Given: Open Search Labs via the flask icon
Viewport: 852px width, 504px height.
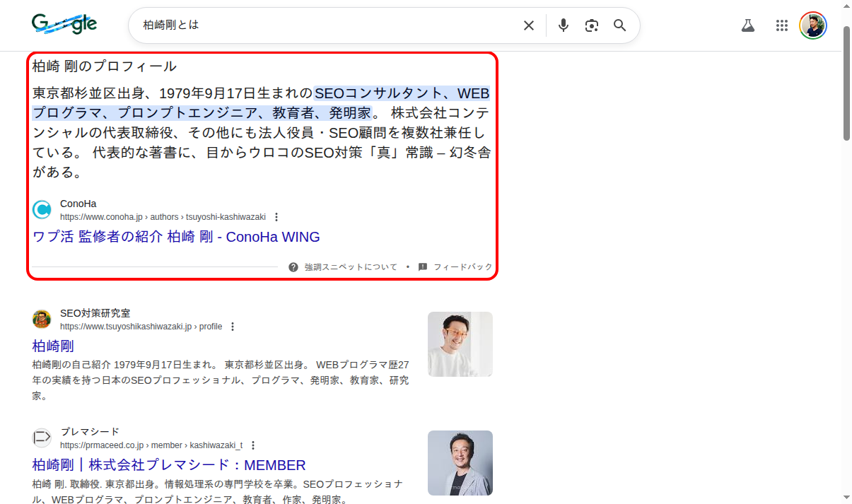Looking at the screenshot, I should pos(748,25).
